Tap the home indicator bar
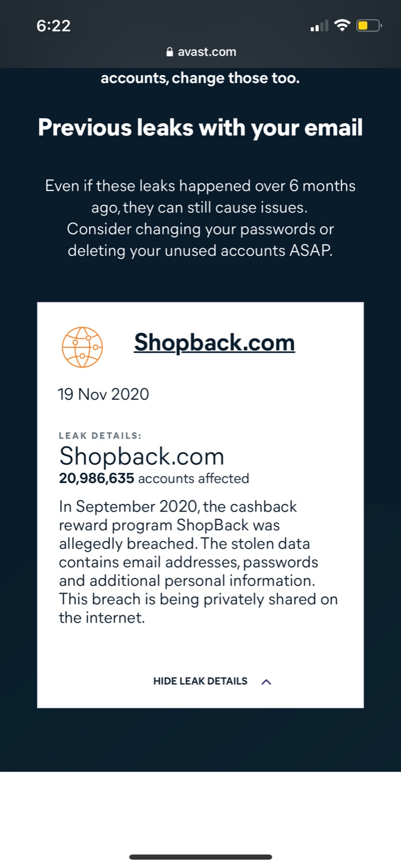The height and width of the screenshot is (868, 401). tap(200, 857)
